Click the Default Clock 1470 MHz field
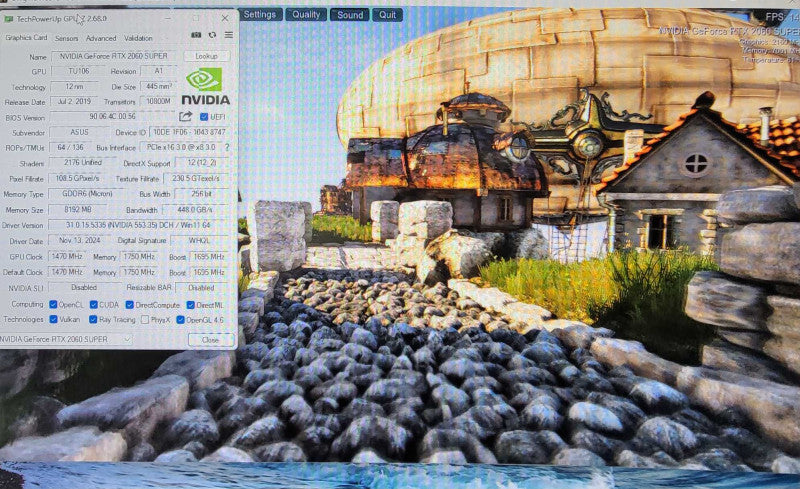Screen dimensions: 800x489 66,272
